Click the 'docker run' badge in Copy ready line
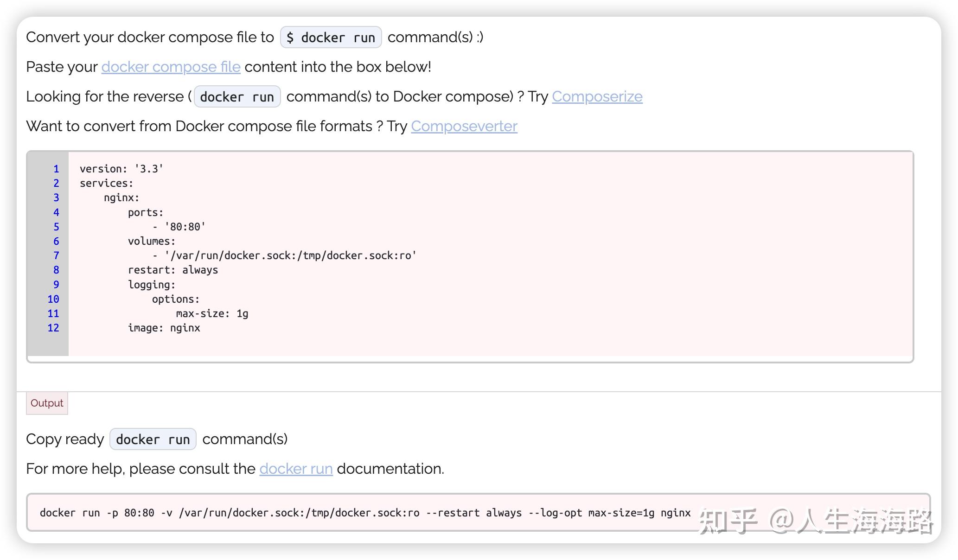The image size is (958, 560). point(152,439)
